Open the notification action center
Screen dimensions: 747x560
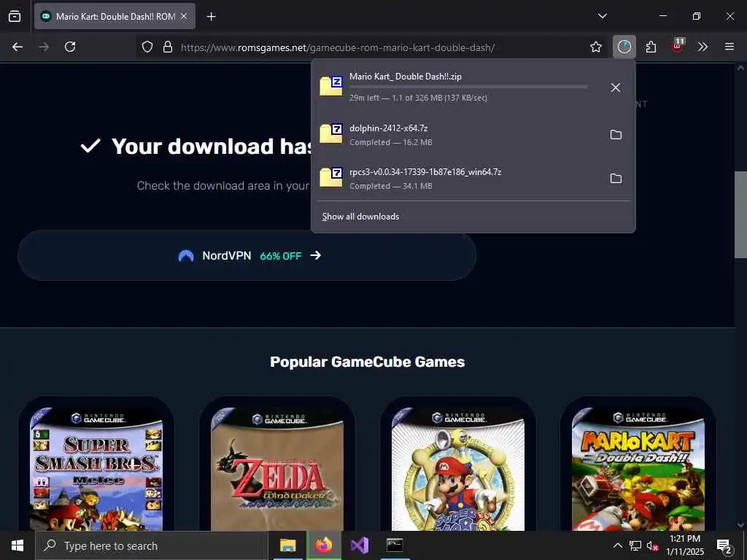click(x=724, y=546)
